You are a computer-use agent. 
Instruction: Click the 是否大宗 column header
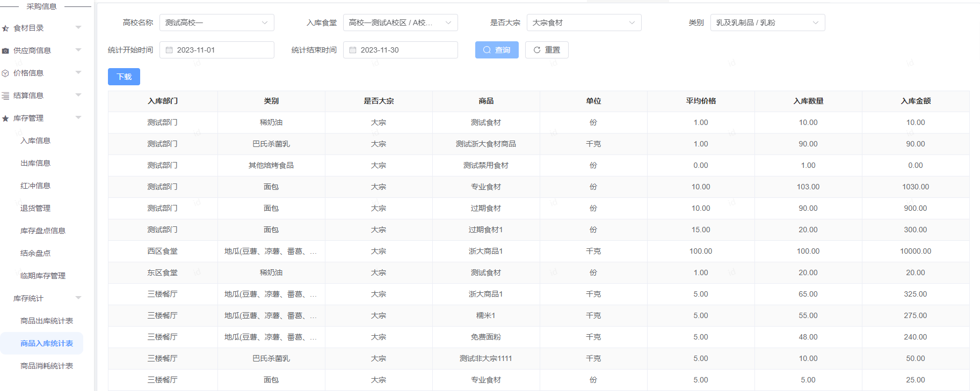pyautogui.click(x=379, y=101)
